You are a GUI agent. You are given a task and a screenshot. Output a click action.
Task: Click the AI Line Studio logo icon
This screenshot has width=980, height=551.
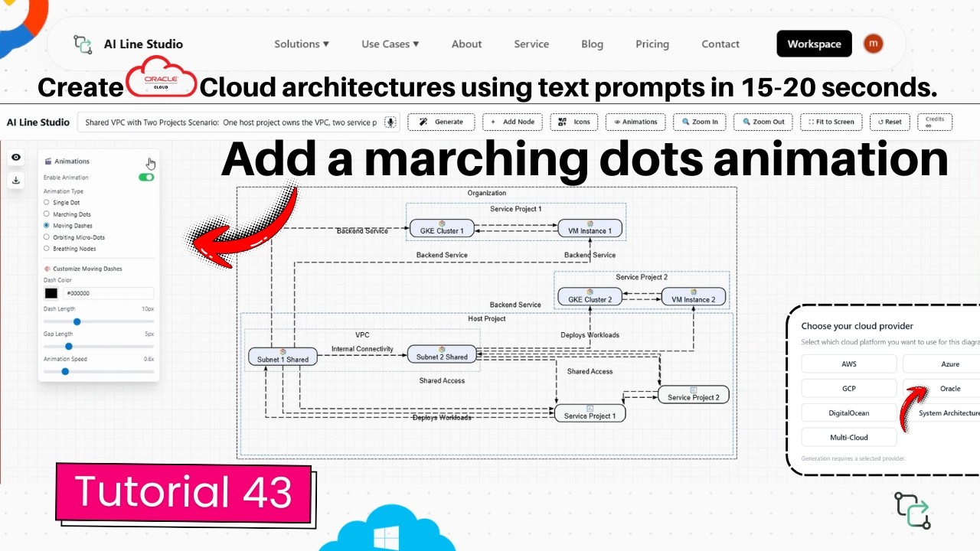[x=83, y=44]
